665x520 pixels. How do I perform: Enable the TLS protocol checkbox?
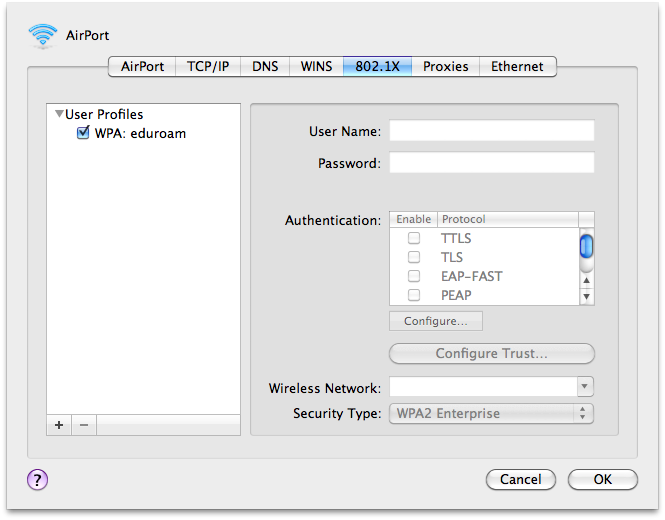[x=414, y=257]
